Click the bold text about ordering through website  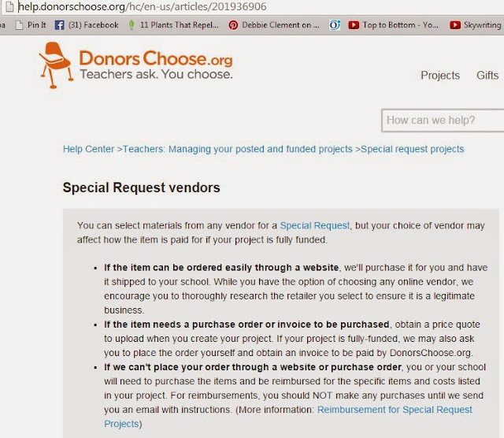click(221, 268)
